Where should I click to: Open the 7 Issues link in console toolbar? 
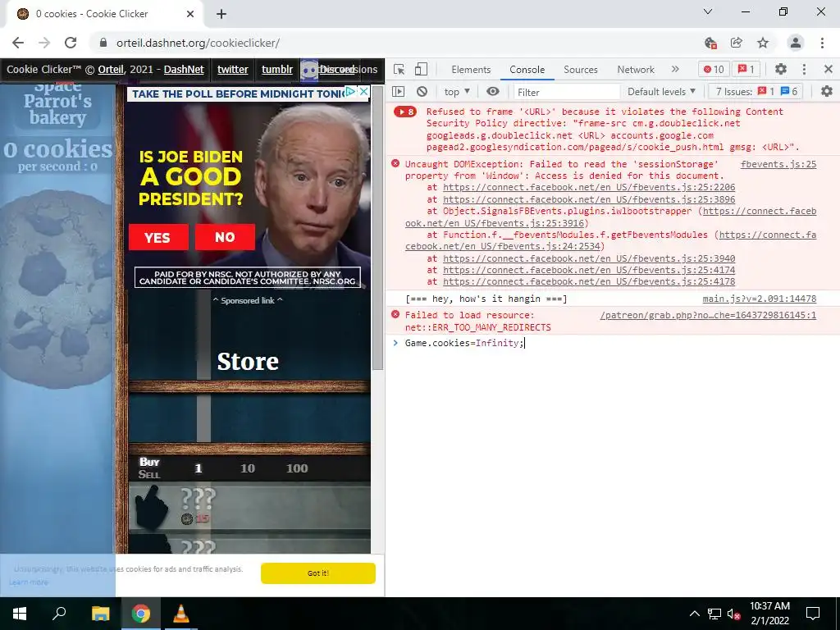pos(756,92)
